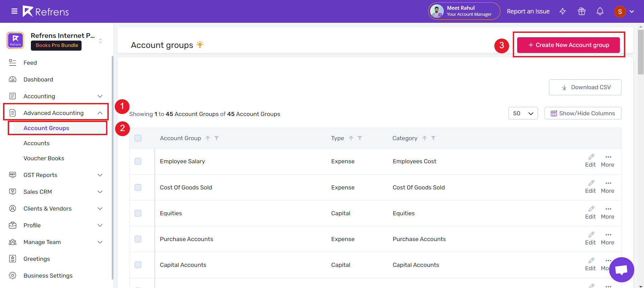644x288 pixels.
Task: Click the Download CSV button
Action: (585, 87)
